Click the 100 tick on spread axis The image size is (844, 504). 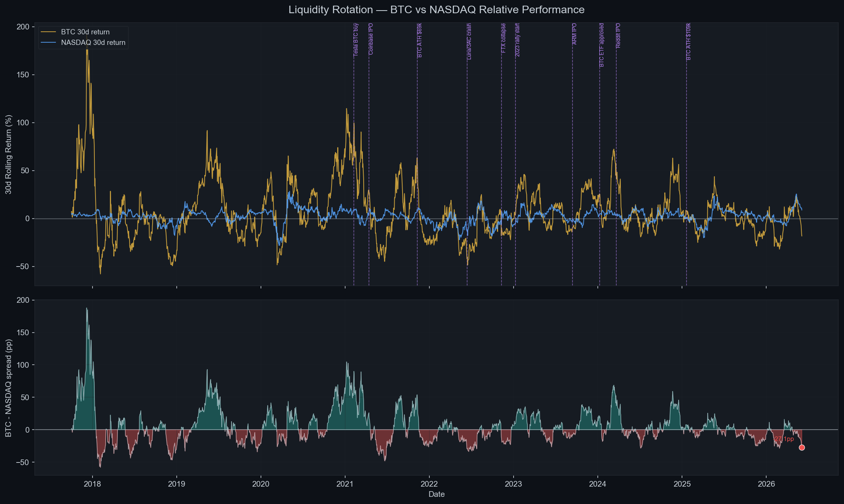[x=23, y=365]
